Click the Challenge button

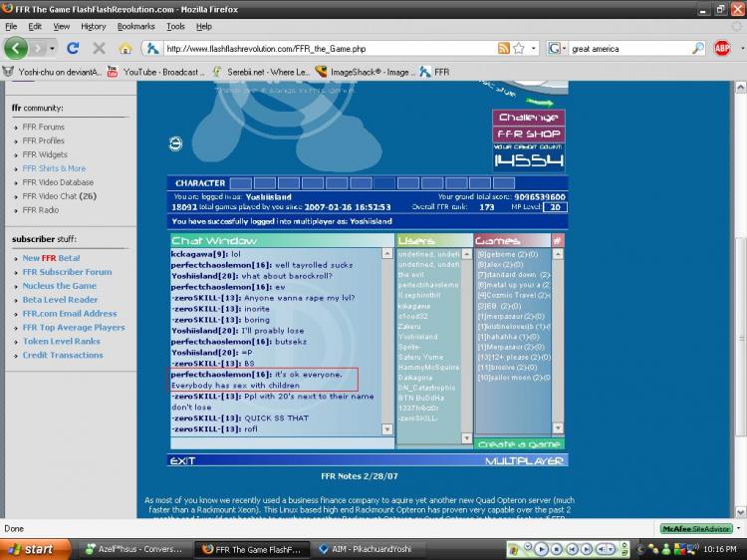(x=528, y=118)
